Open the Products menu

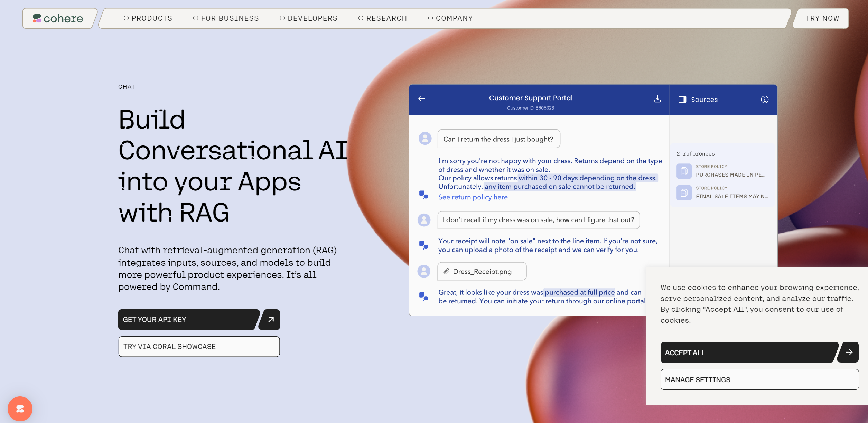click(148, 18)
